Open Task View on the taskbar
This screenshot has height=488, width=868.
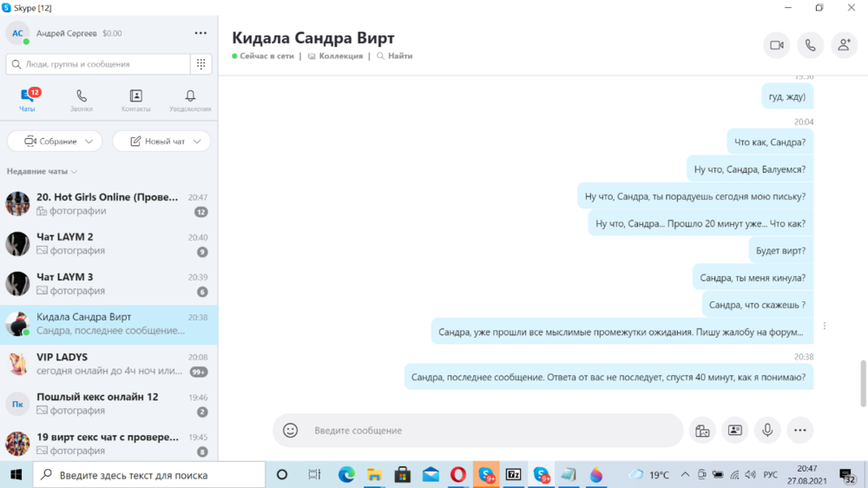tap(314, 475)
